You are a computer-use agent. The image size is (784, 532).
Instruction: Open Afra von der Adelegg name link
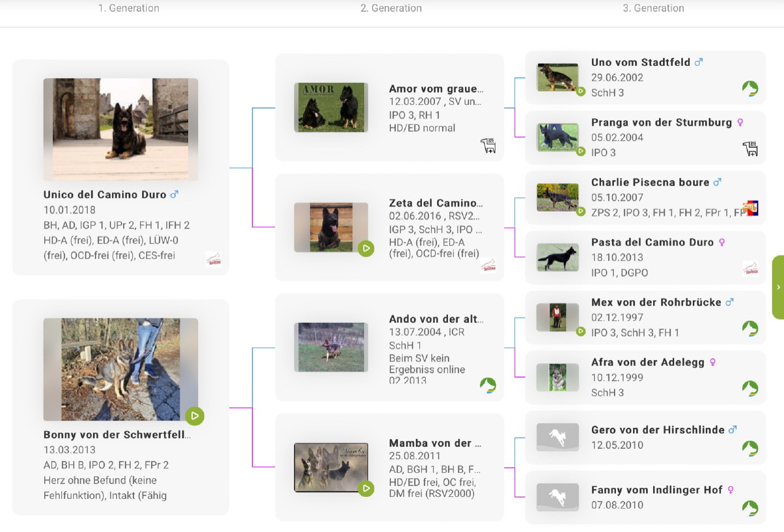pyautogui.click(x=647, y=362)
